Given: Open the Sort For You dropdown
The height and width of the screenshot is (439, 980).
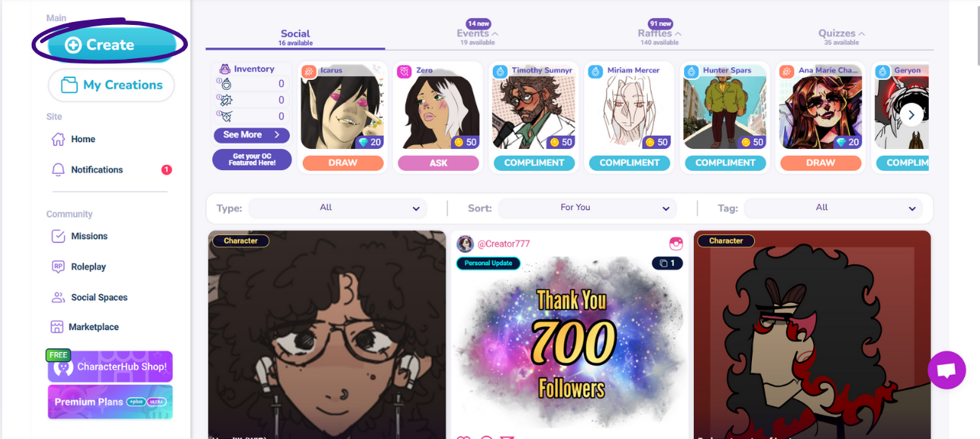Looking at the screenshot, I should coord(587,208).
